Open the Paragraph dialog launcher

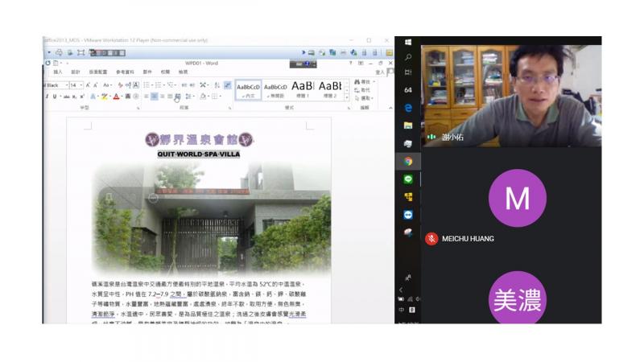229,108
